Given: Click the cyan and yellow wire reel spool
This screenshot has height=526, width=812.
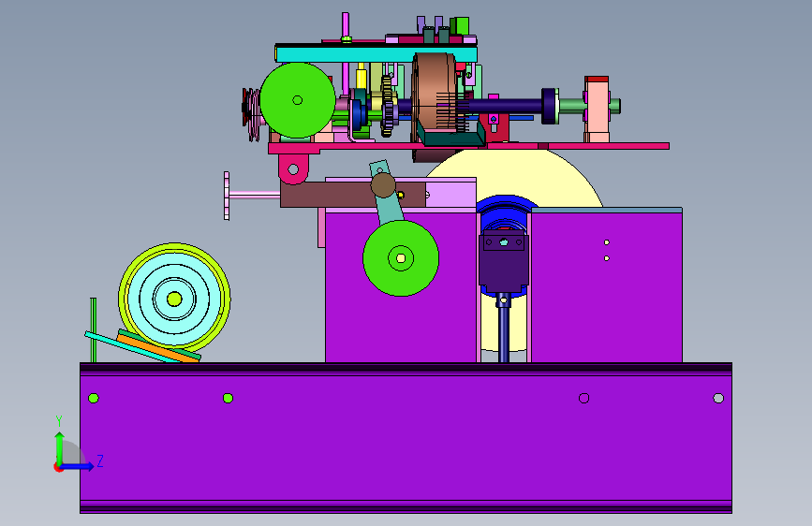Looking at the screenshot, I should point(174,299).
